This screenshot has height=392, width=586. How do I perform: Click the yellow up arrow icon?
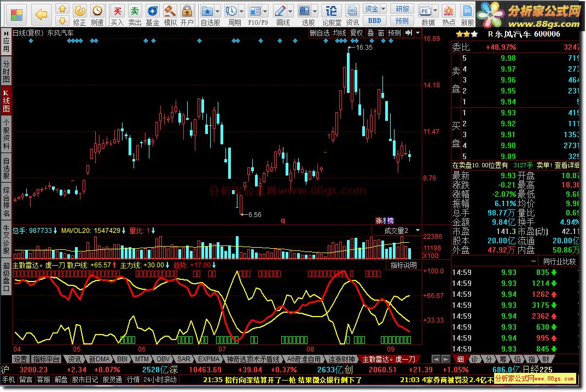(x=62, y=8)
